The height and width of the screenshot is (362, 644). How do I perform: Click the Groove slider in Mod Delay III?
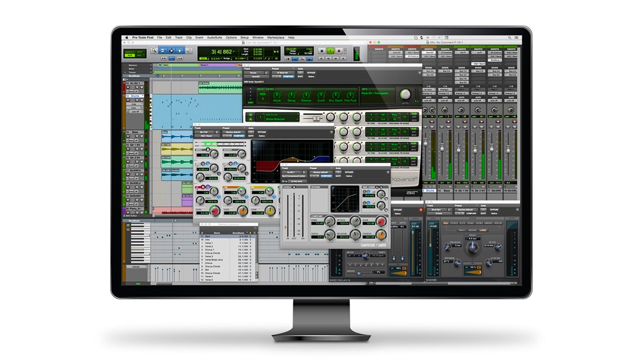coord(358,274)
